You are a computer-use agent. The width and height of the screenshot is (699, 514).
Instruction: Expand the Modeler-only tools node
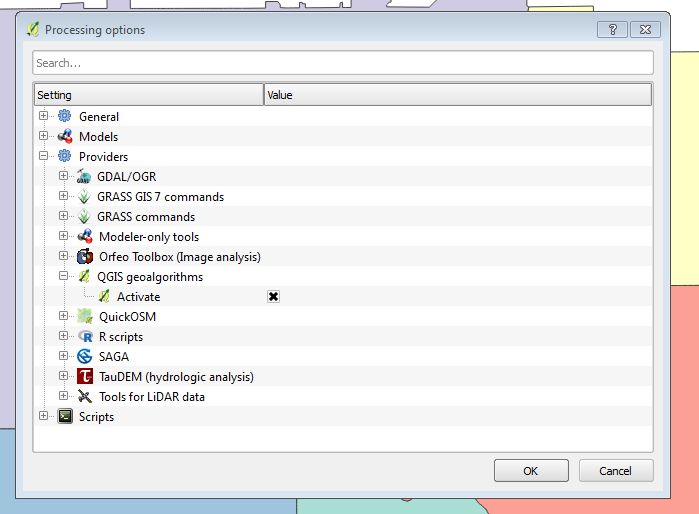[63, 236]
